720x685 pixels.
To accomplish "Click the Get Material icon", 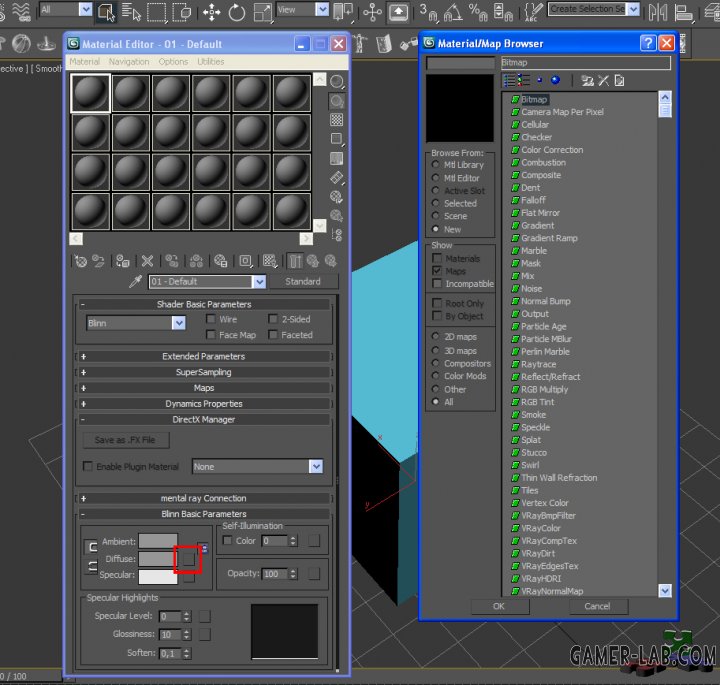I will 81,261.
